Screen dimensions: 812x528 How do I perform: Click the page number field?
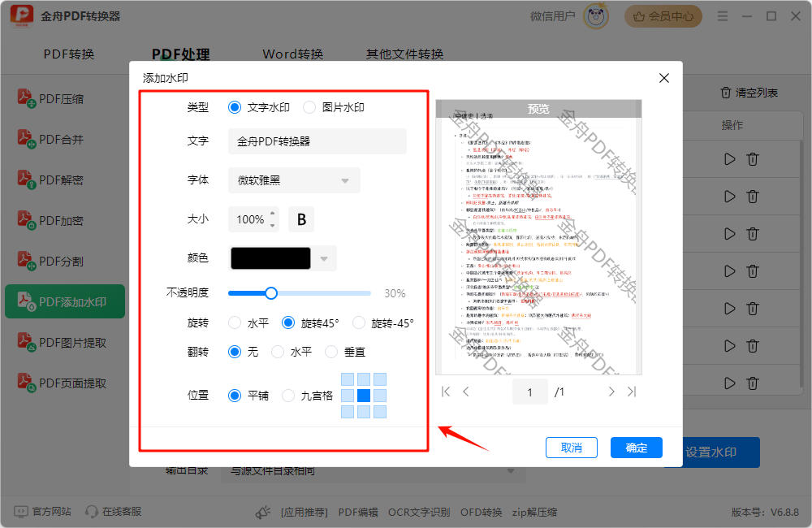pos(529,392)
